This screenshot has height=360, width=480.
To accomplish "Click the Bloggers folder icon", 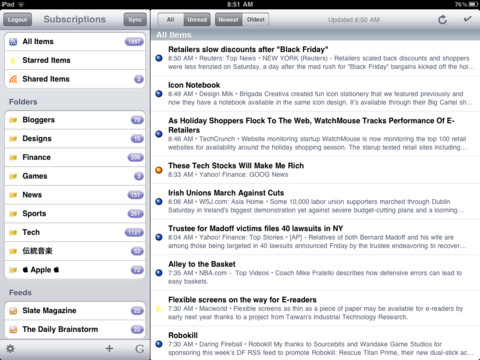I will (13, 120).
